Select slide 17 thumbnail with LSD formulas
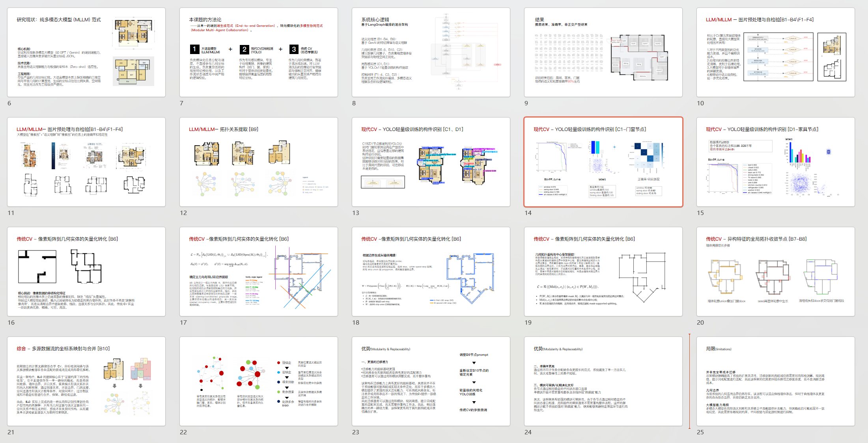The image size is (868, 443). pos(259,272)
